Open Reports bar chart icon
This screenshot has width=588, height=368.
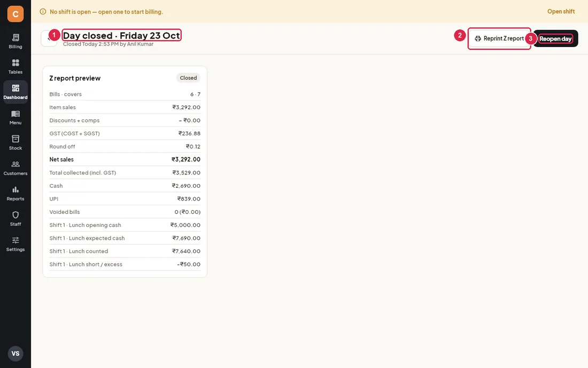tap(16, 189)
